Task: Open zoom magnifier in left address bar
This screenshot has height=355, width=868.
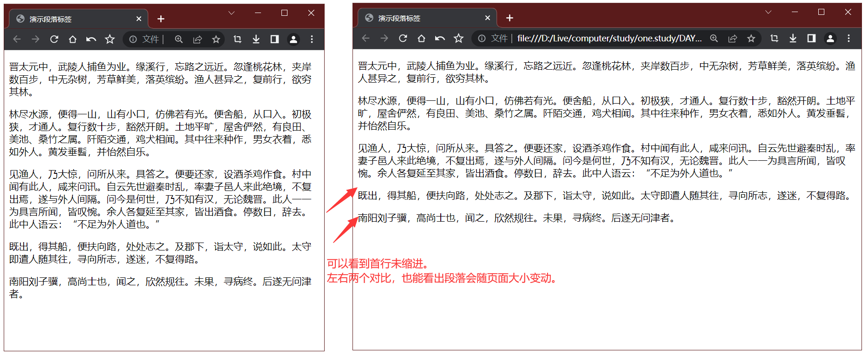Action: point(179,39)
